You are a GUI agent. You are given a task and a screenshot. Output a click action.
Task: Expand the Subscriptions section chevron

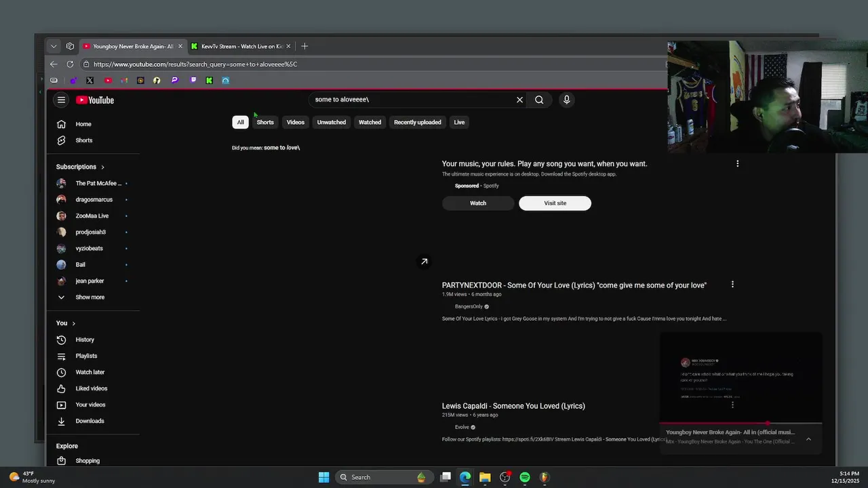pyautogui.click(x=102, y=167)
